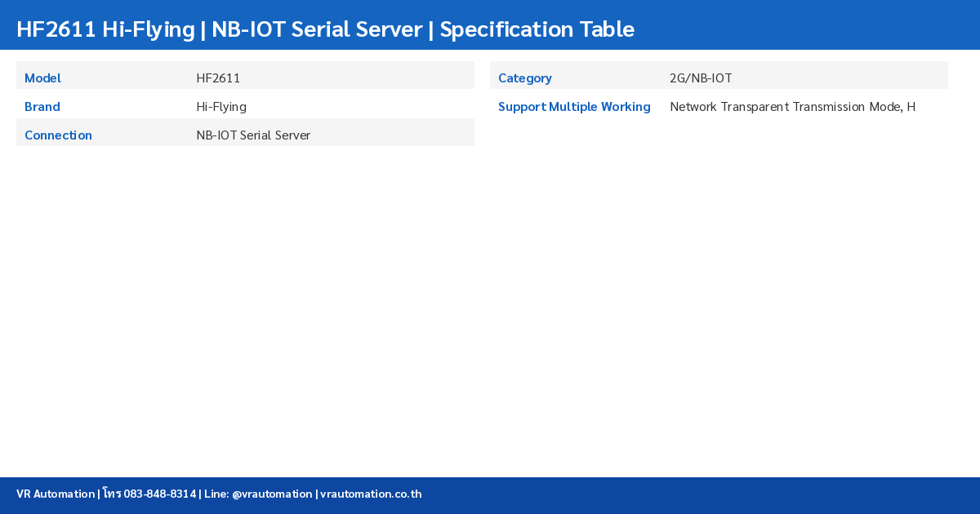Click the Thai โทร label in the footer

pos(112,494)
